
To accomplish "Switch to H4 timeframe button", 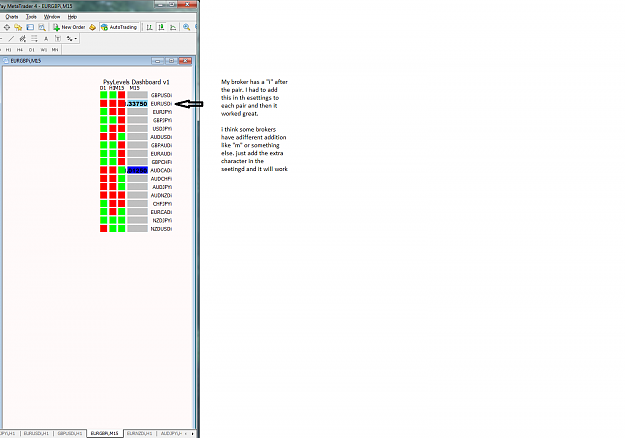I will (20, 50).
